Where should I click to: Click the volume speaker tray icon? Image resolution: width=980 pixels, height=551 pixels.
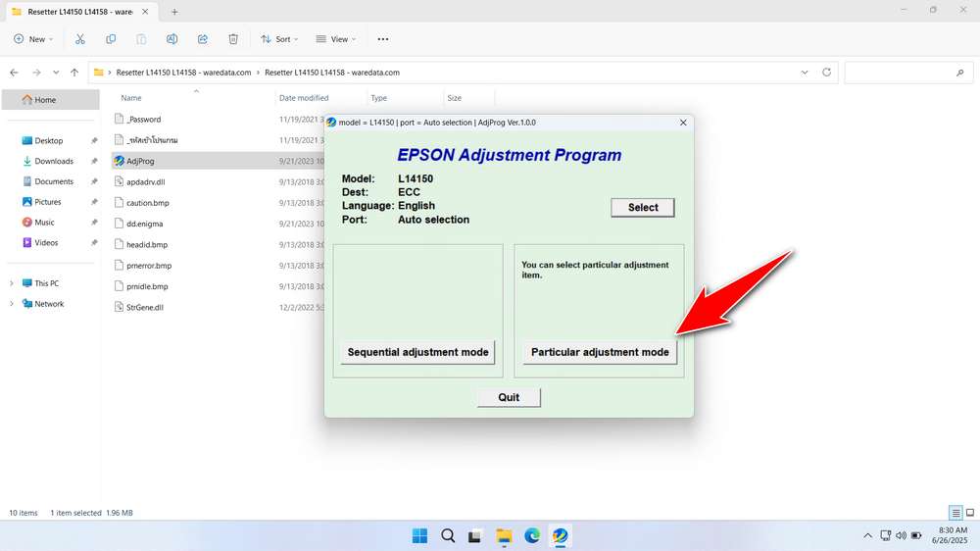(x=901, y=536)
